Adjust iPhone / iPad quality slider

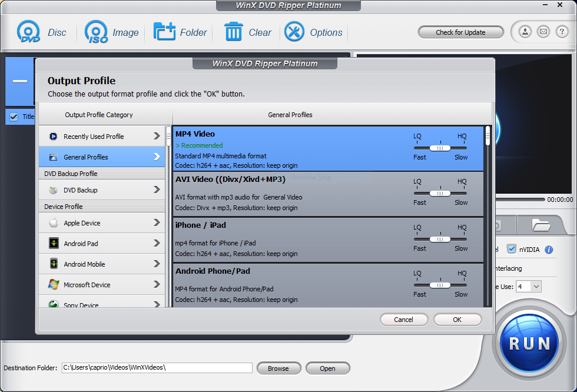pos(440,239)
